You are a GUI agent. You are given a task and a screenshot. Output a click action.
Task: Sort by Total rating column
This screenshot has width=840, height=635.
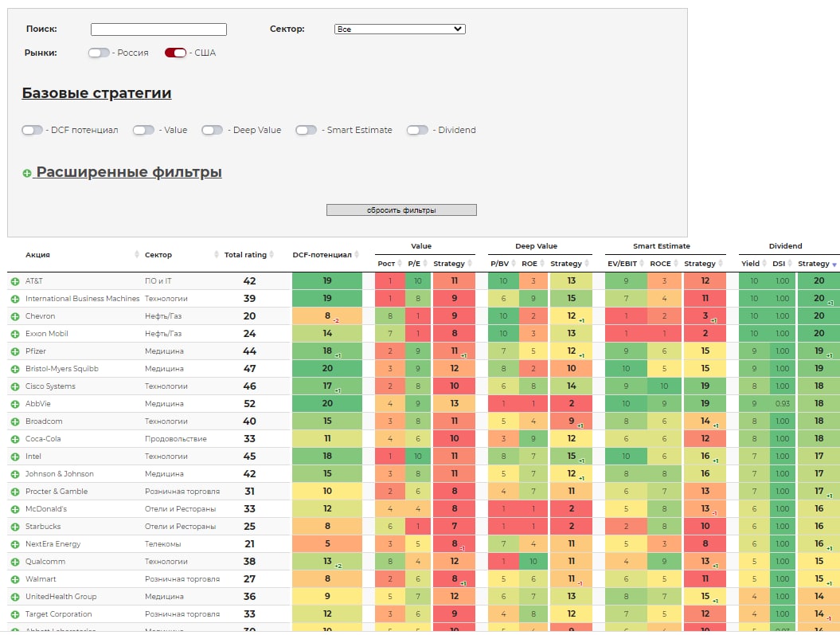pyautogui.click(x=248, y=254)
